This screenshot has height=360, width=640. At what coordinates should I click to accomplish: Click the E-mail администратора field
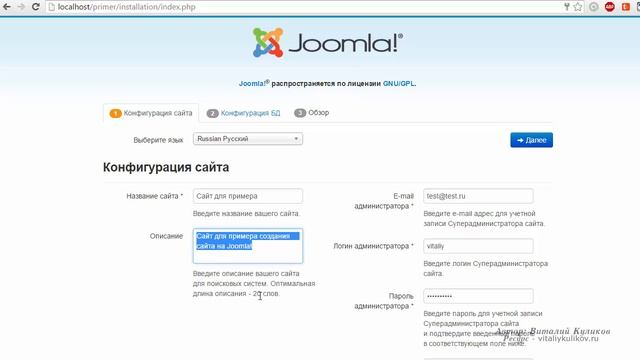pyautogui.click(x=478, y=196)
